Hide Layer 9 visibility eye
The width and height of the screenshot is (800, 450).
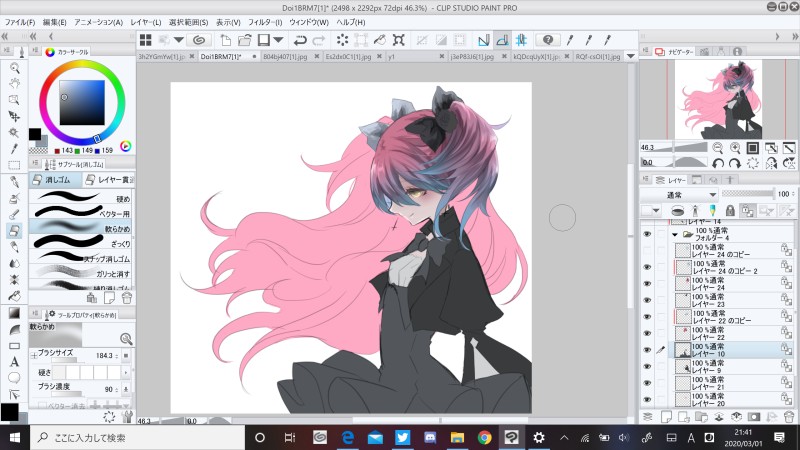coord(647,366)
